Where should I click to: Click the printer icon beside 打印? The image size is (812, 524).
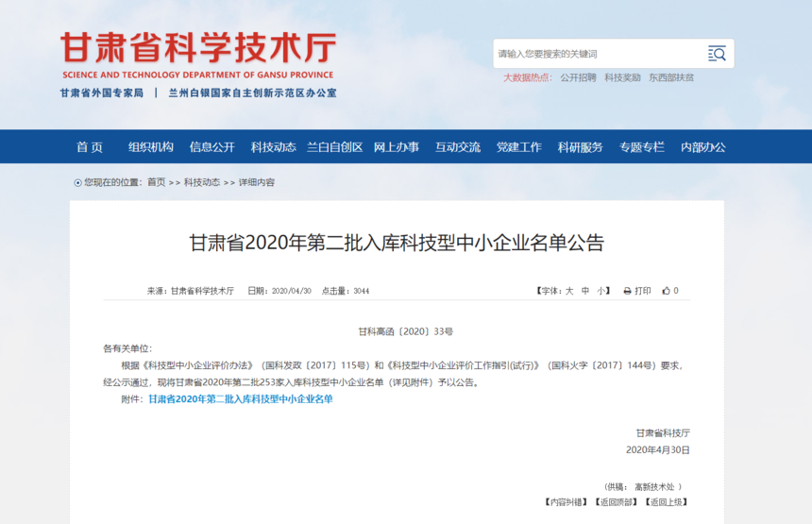[627, 291]
